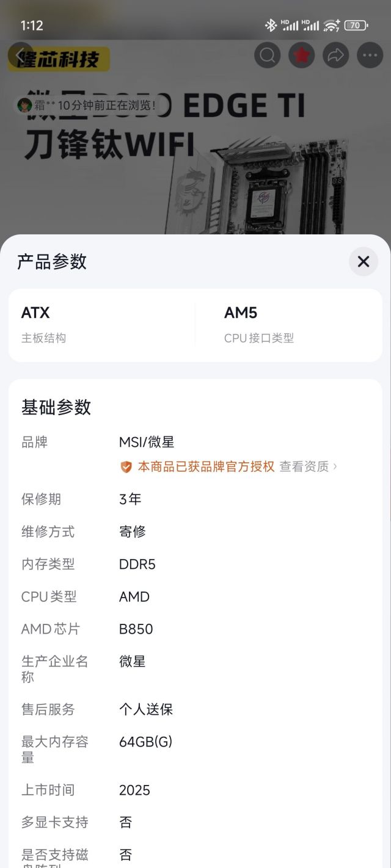Close the 产品参数 panel with the X
Image resolution: width=391 pixels, height=868 pixels.
[x=364, y=261]
